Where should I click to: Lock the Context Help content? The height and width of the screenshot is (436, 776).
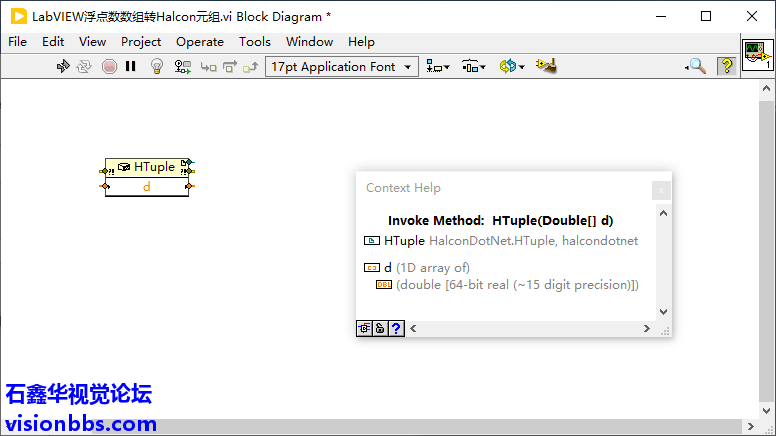380,328
